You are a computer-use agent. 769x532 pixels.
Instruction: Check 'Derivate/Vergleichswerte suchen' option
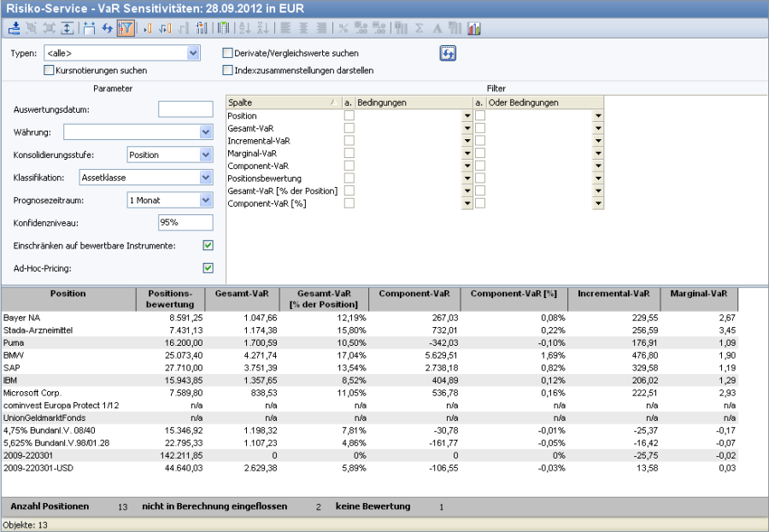(227, 53)
